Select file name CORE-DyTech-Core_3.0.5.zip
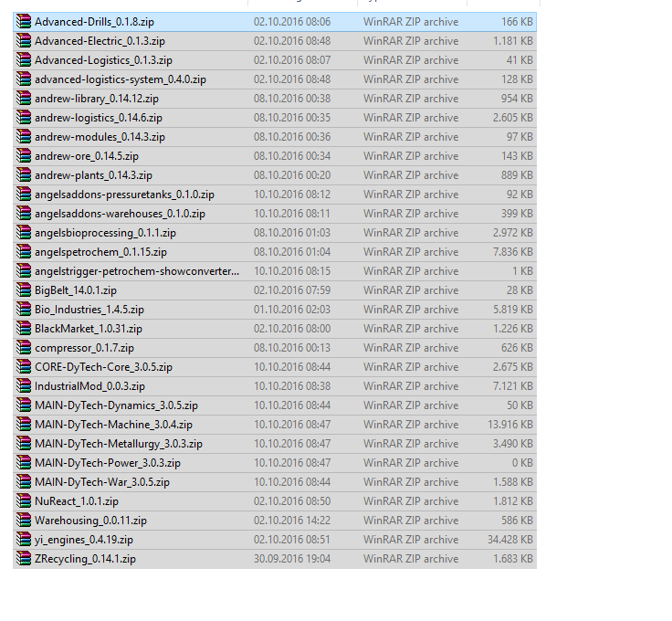This screenshot has width=672, height=621. coord(103,367)
